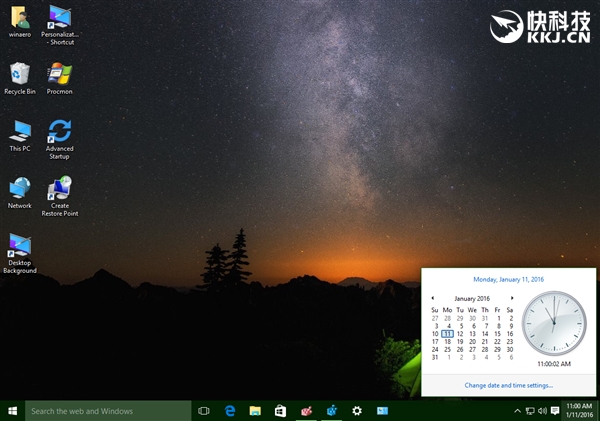Select day 8 in the calendar
The image size is (600, 421).
point(499,326)
